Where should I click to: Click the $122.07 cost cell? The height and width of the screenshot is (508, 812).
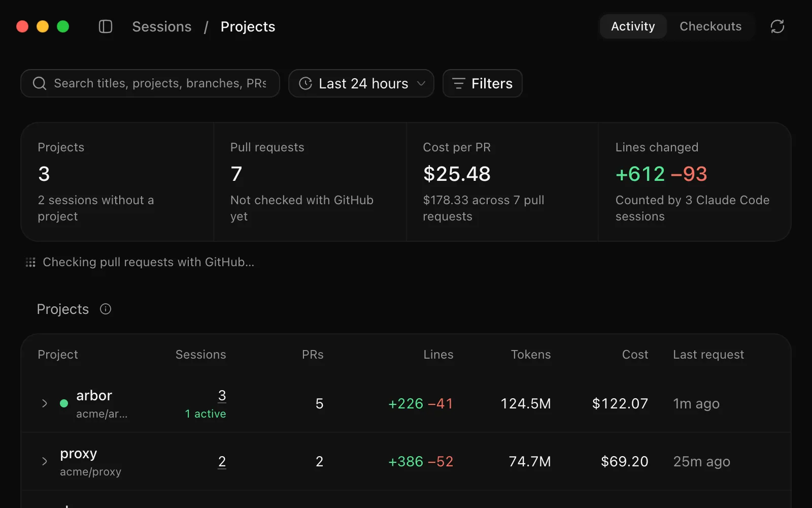tap(620, 403)
